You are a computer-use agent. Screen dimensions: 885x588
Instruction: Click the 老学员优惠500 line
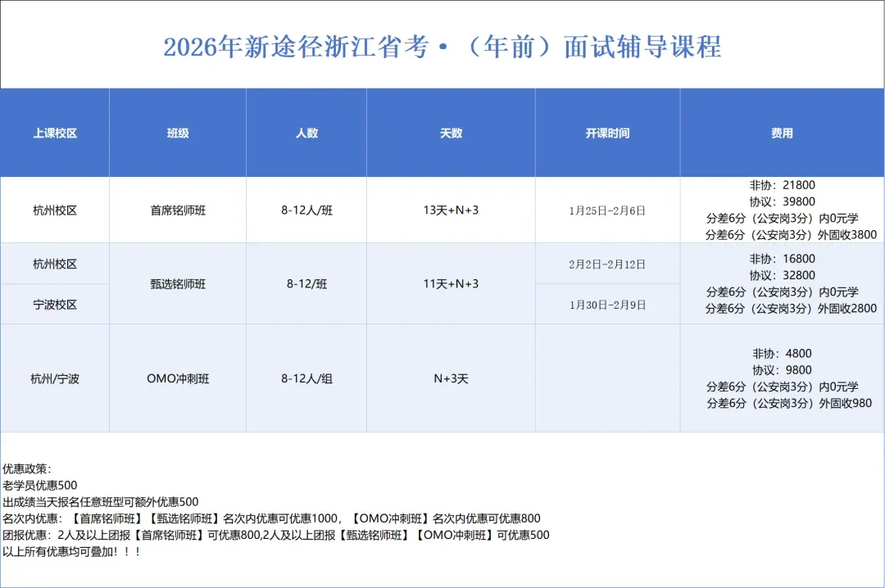[x=40, y=486]
